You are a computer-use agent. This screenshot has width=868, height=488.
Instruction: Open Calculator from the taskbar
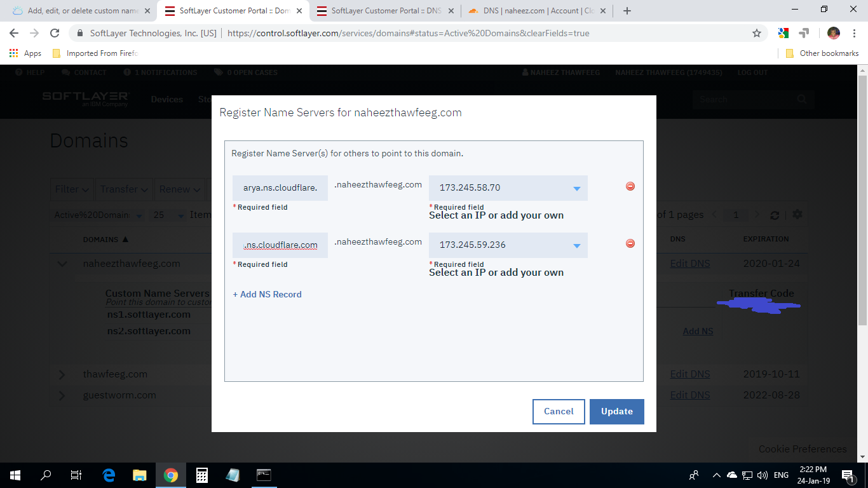(201, 475)
